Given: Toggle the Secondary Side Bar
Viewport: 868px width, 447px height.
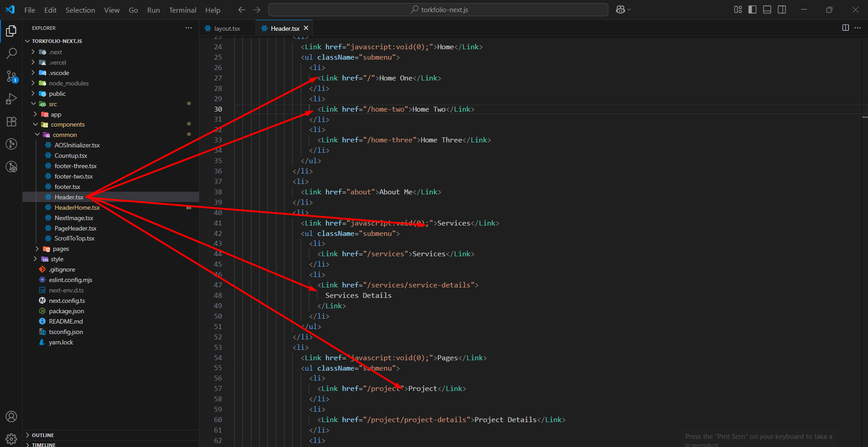Looking at the screenshot, I should click(782, 9).
